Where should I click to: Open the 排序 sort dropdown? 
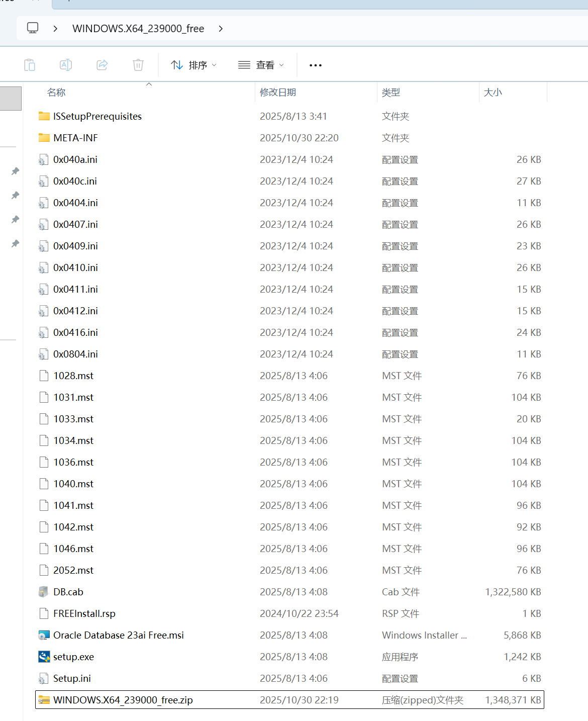click(193, 65)
